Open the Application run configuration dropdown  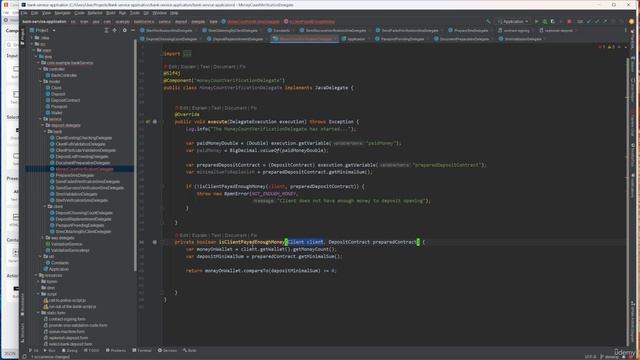513,21
